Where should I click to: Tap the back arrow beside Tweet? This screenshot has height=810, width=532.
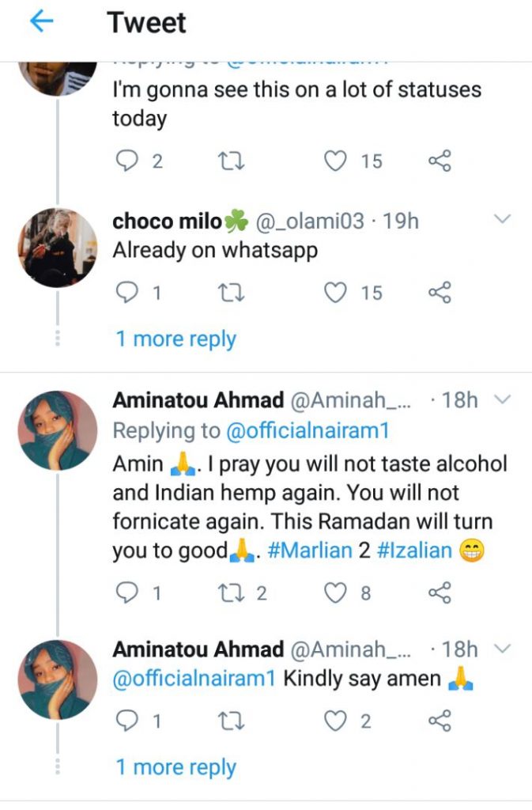(40, 22)
